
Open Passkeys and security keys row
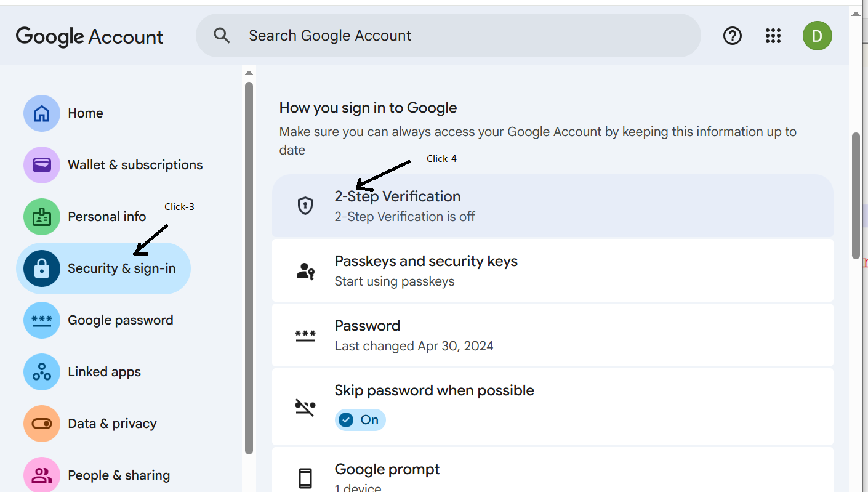[x=552, y=270]
